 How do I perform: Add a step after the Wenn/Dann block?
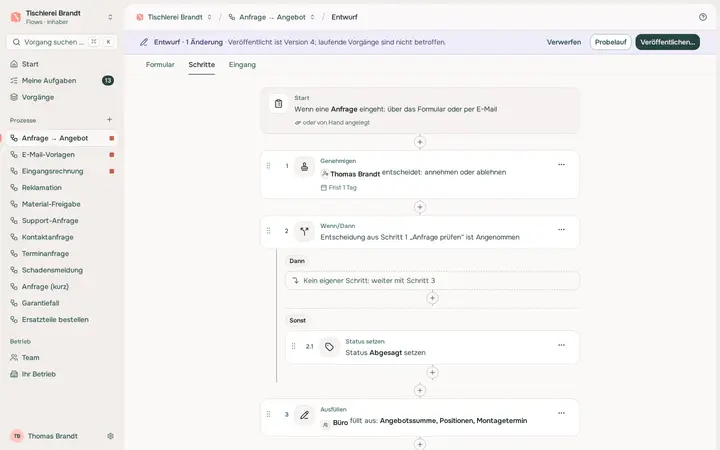[420, 391]
